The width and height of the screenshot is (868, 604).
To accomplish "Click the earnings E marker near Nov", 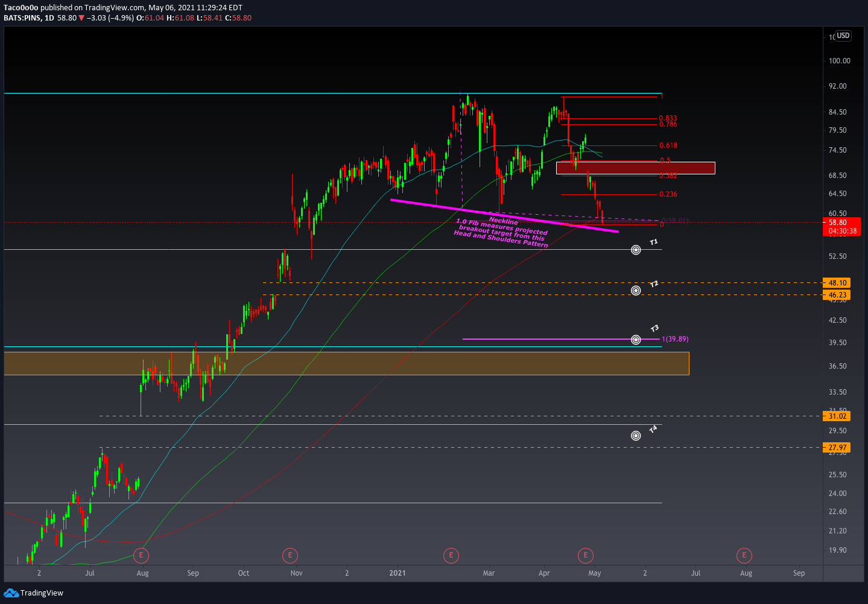I will pos(290,555).
